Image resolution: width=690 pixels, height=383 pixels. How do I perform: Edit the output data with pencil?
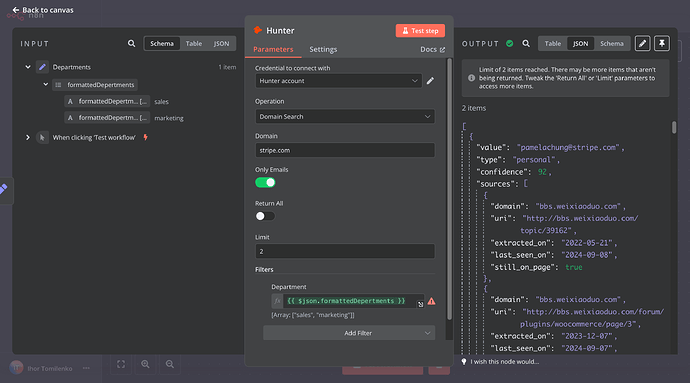coord(642,43)
